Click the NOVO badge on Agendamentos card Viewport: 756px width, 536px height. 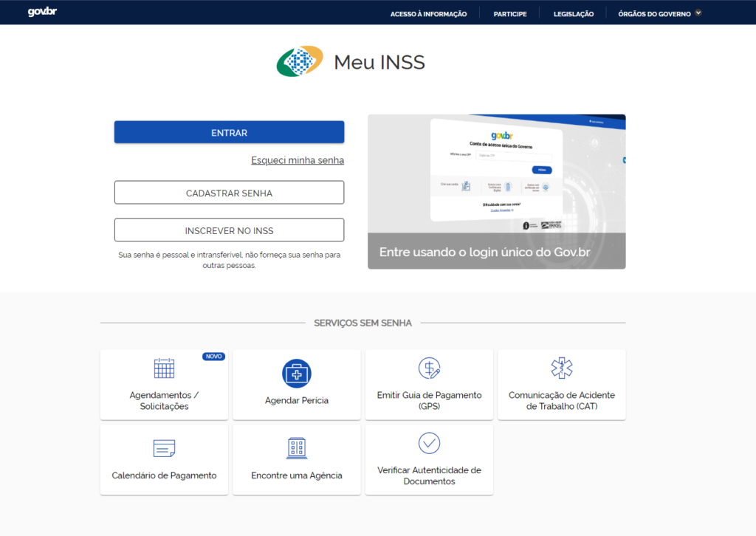tap(213, 357)
